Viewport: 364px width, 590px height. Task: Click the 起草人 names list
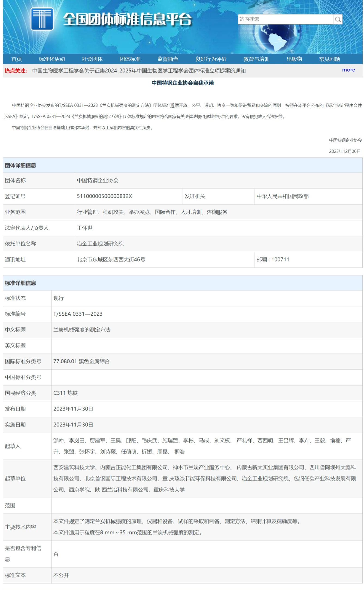(202, 446)
